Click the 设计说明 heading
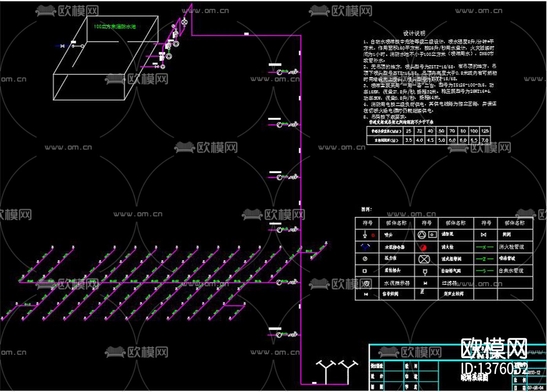Screen dimensions: 547x392 point(414,33)
